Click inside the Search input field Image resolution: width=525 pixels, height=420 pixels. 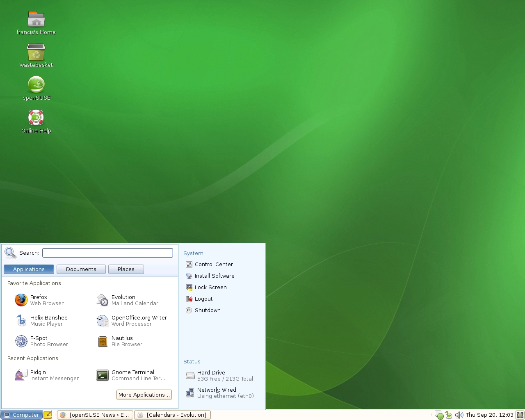click(x=107, y=253)
